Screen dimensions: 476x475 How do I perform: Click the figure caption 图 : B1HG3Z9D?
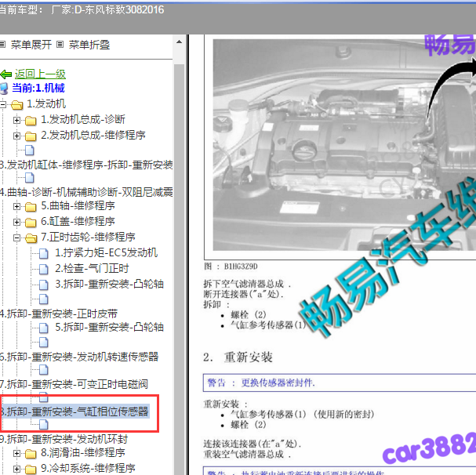point(231,267)
